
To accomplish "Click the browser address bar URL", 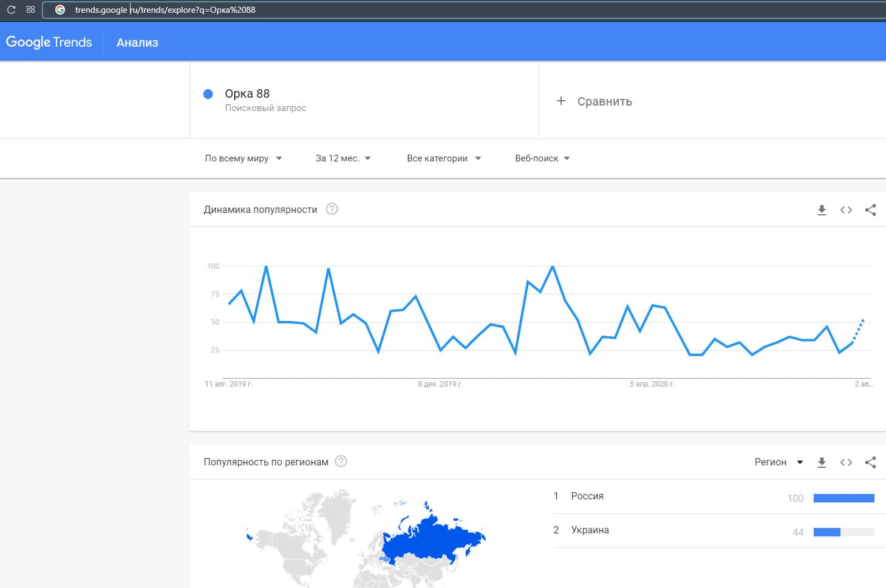I will (165, 10).
